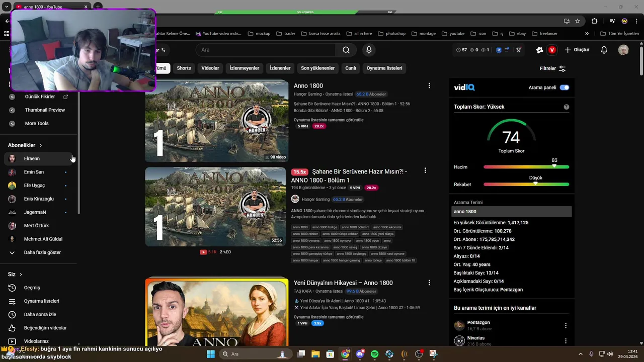
Task: Open the Anno 1800 playlist thumbnail
Action: 217,121
